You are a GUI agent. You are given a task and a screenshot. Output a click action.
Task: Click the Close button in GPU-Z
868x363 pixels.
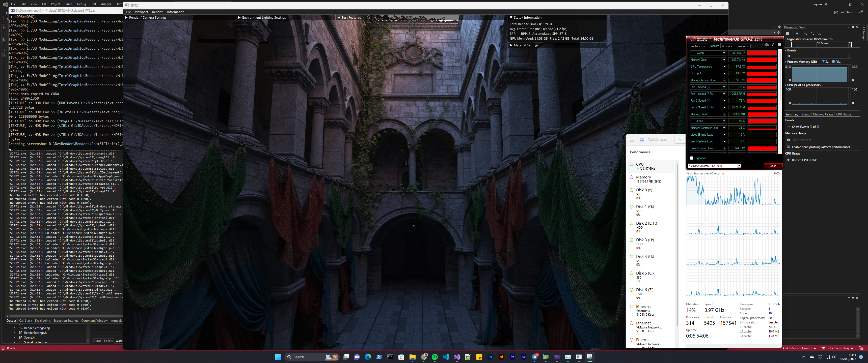tap(773, 166)
